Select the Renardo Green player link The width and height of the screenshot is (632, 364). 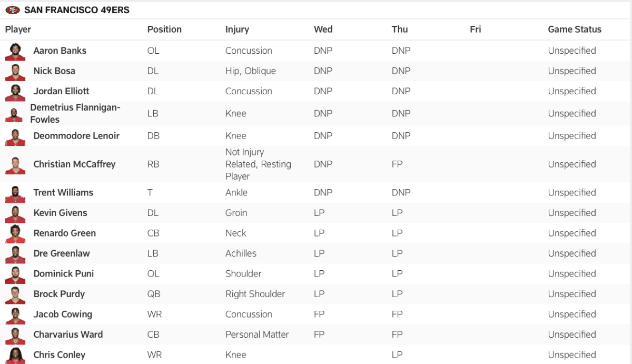65,233
